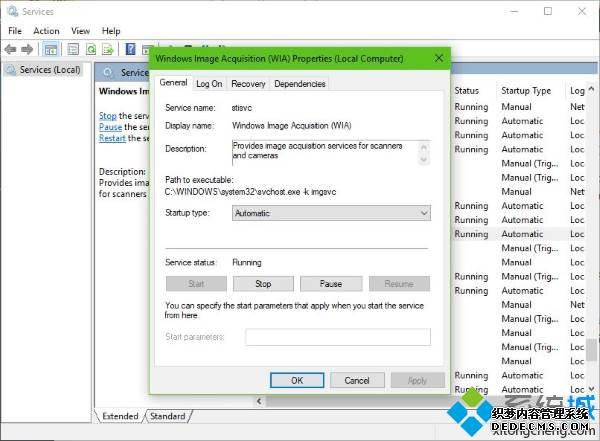
Task: Click the Log column header
Action: (577, 91)
